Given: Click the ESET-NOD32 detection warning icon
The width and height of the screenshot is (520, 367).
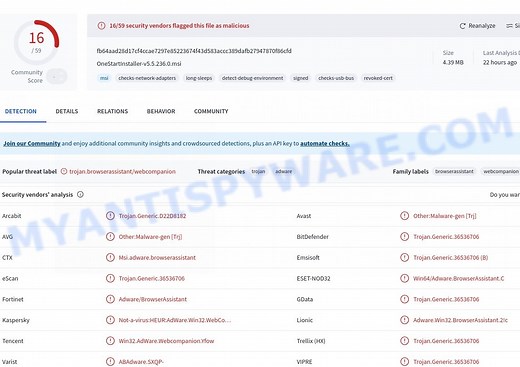Looking at the screenshot, I should [404, 278].
